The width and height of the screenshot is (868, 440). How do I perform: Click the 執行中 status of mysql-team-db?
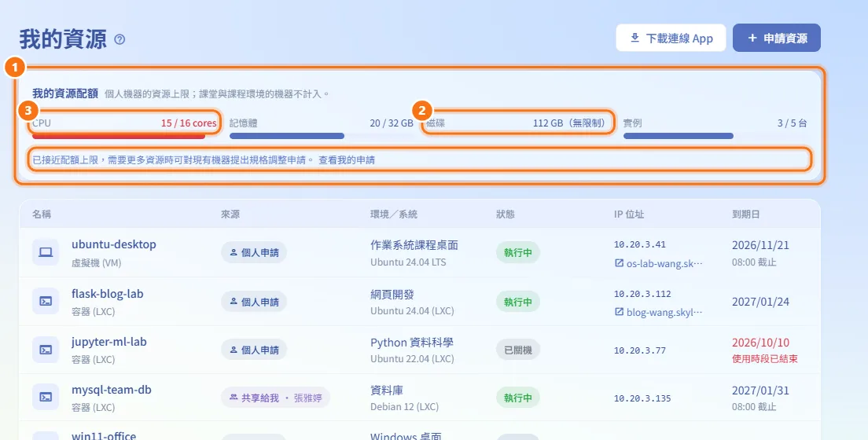[517, 398]
